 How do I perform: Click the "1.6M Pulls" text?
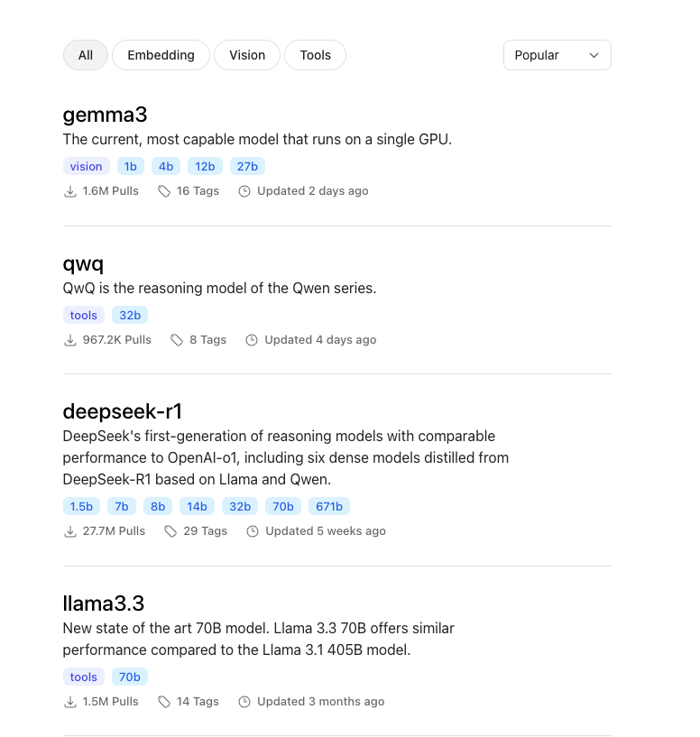110,191
